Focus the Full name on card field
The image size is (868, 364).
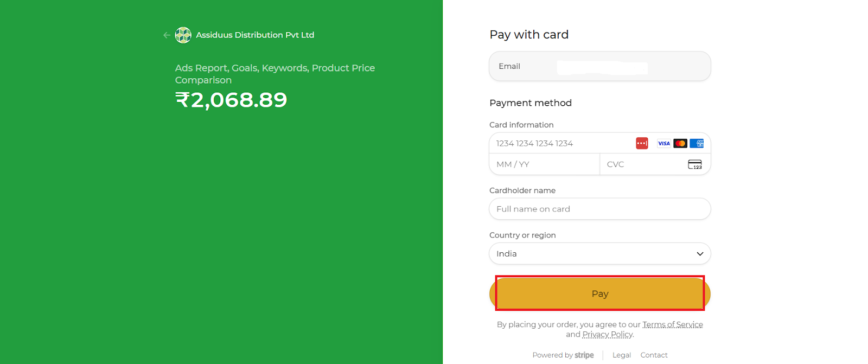click(599, 209)
